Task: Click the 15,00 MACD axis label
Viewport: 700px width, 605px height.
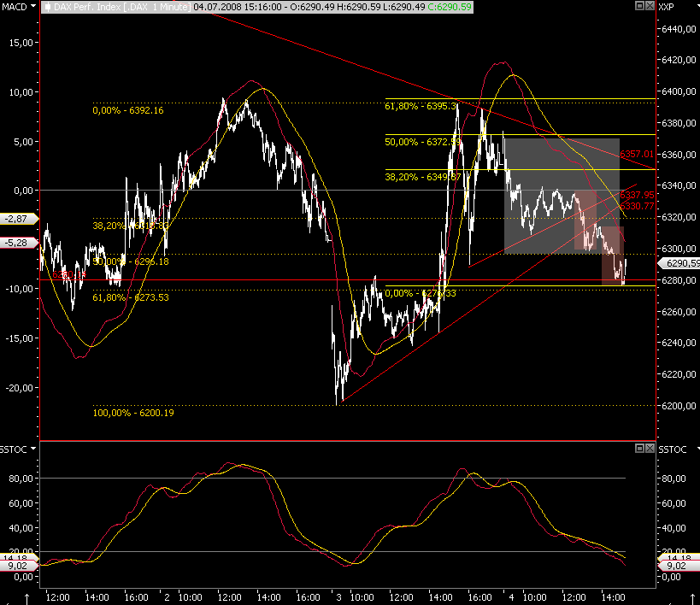Action: [x=21, y=43]
